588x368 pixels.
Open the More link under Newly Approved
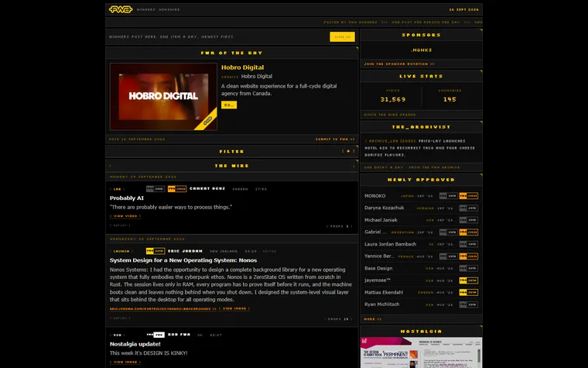coord(372,319)
